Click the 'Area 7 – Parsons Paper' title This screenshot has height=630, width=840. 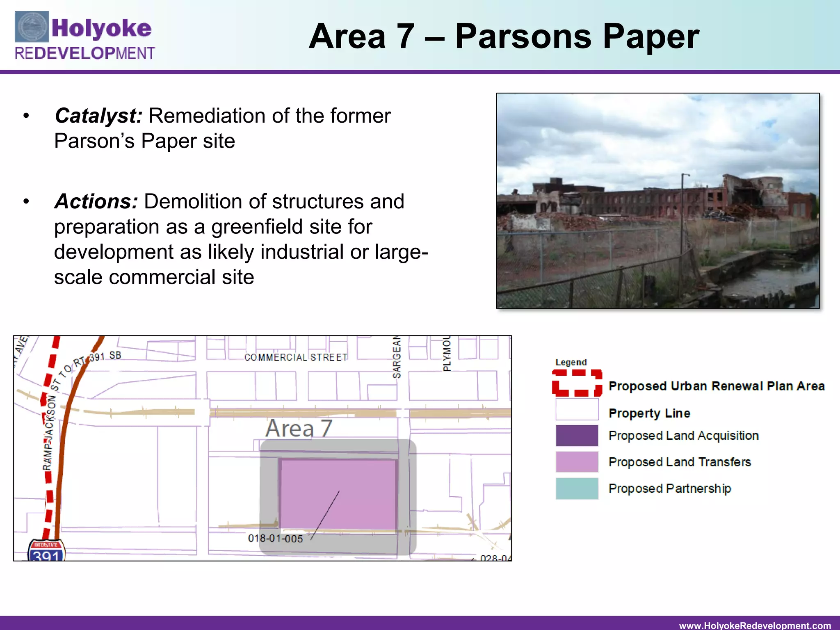click(504, 36)
